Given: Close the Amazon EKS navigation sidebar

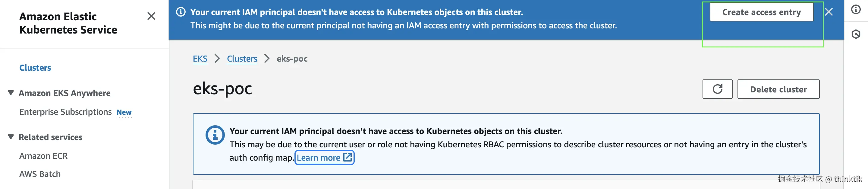Looking at the screenshot, I should tap(151, 16).
